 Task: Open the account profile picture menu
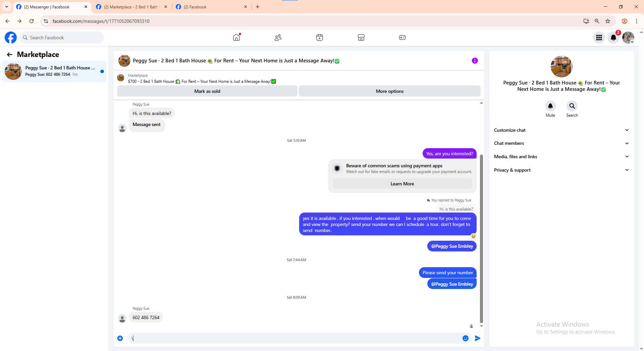628,38
